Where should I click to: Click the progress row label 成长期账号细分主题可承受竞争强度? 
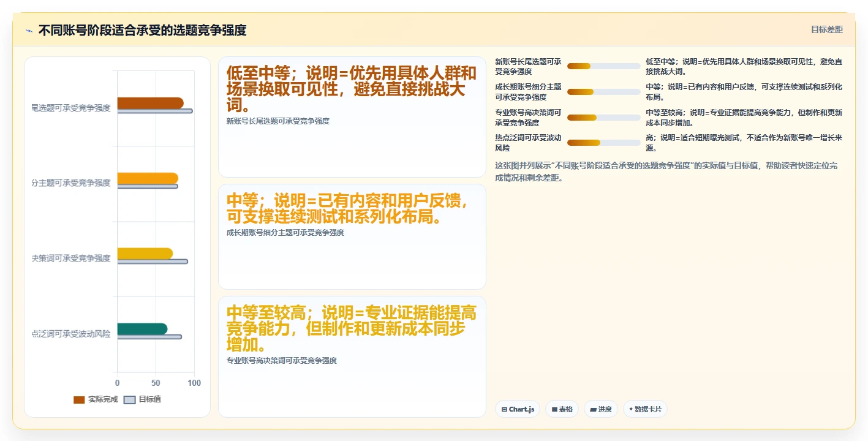[x=528, y=92]
